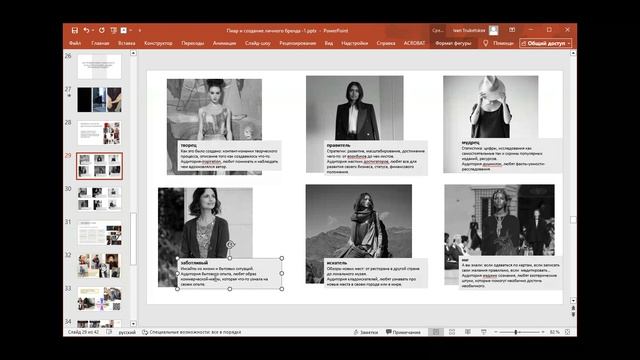
Task: Click the spell check status icon
Action: (x=109, y=332)
